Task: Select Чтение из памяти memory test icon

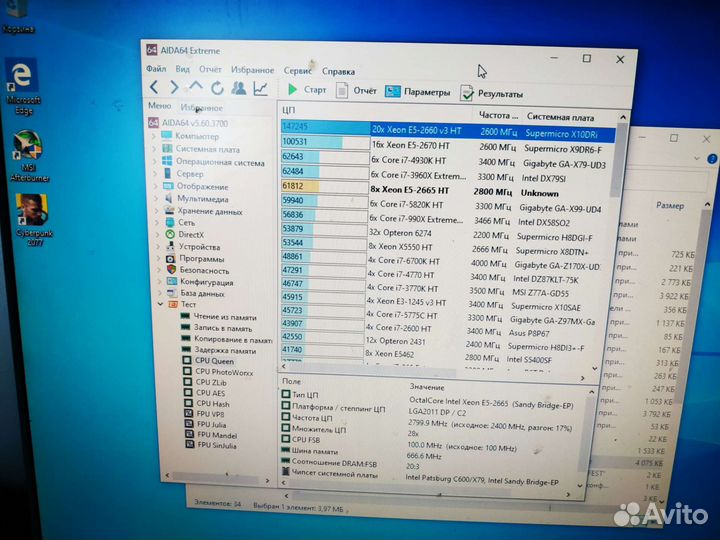Action: pyautogui.click(x=186, y=316)
